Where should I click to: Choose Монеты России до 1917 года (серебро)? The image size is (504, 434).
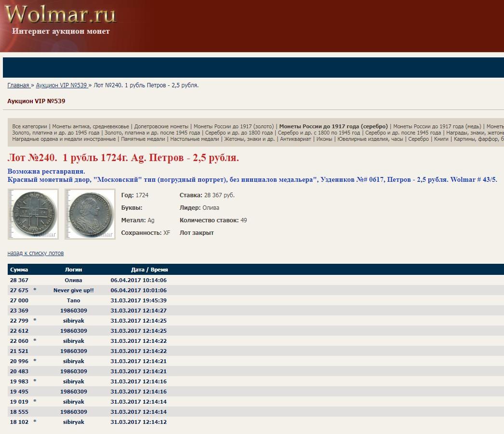(x=333, y=126)
